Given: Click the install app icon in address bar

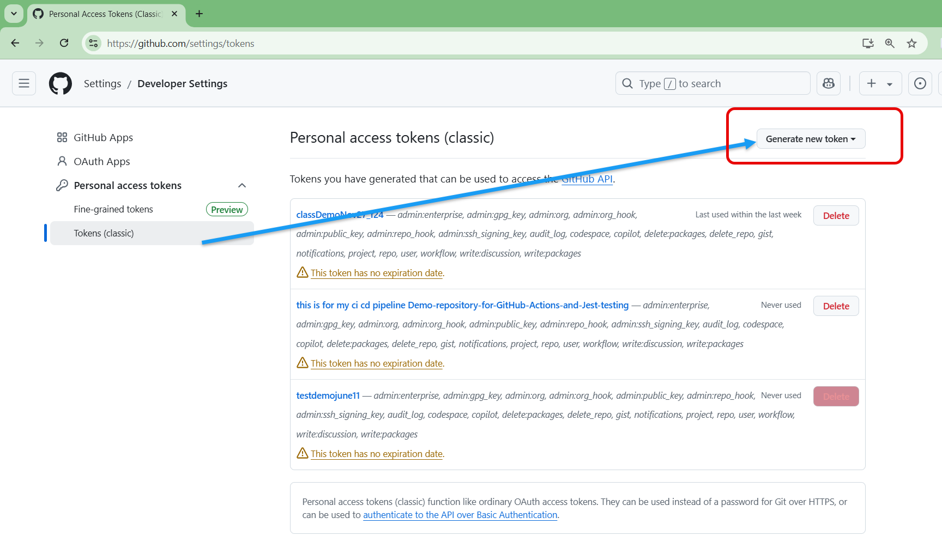Looking at the screenshot, I should [868, 43].
